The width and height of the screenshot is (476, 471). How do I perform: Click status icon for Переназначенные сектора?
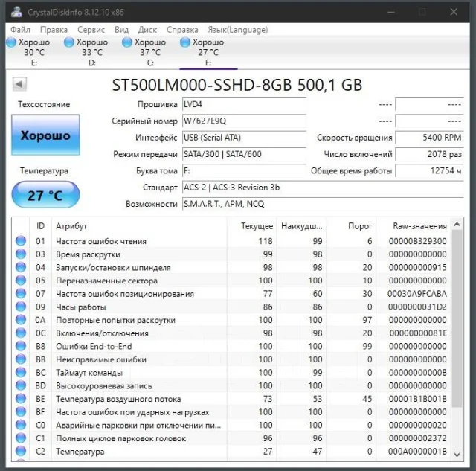(21, 281)
